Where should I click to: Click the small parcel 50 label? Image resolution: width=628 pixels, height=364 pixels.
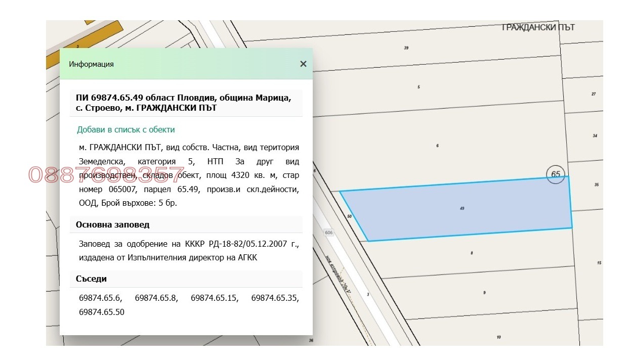pyautogui.click(x=349, y=216)
